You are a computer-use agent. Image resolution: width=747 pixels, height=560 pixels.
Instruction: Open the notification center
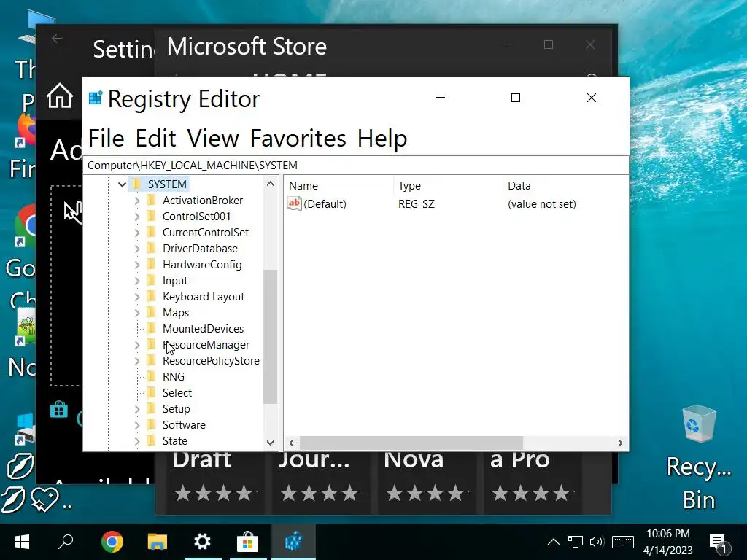pos(719,542)
